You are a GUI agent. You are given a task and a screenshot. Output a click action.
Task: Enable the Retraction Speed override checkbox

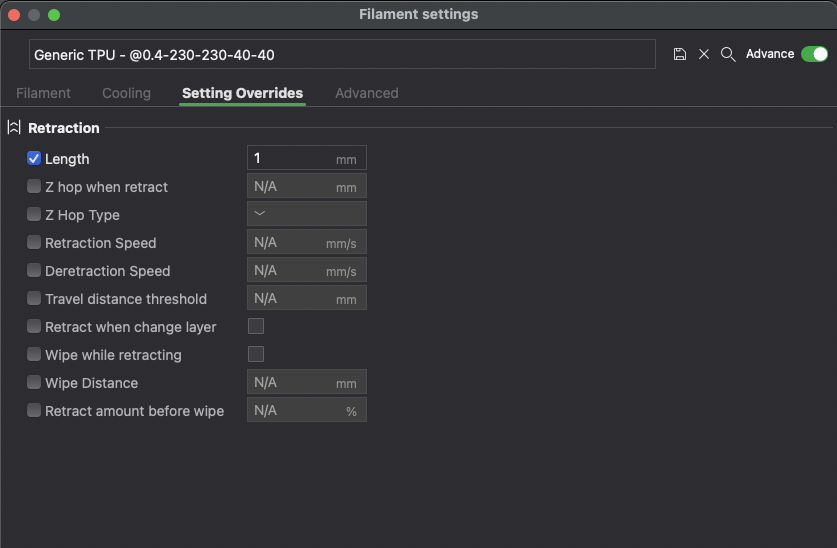(34, 243)
